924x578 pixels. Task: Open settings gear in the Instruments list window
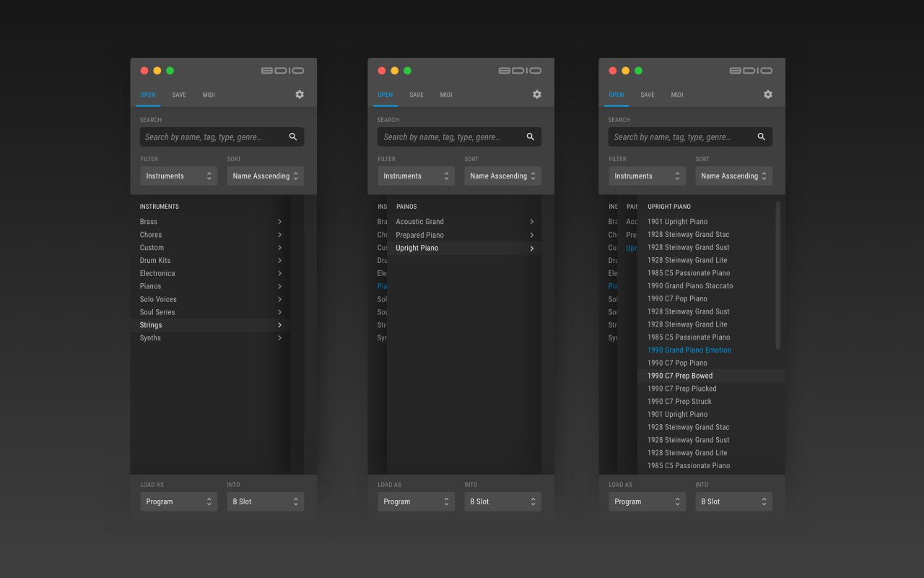(x=300, y=95)
